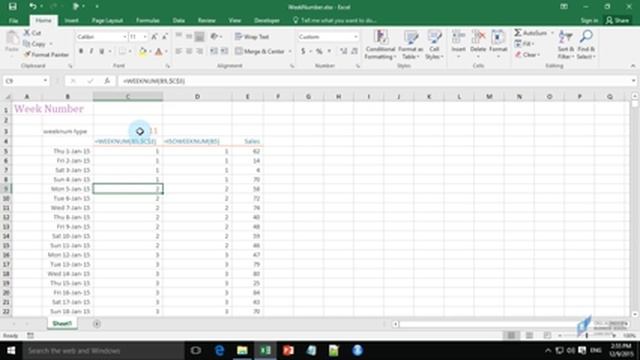Screen dimensions: 640x360
Task: Toggle Bold formatting
Action: (x=81, y=51)
